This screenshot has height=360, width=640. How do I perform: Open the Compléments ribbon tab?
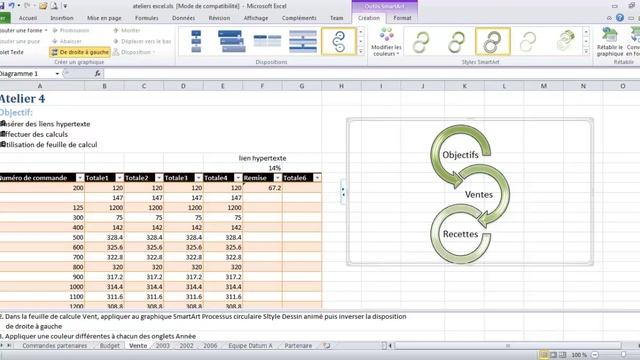pyautogui.click(x=299, y=18)
